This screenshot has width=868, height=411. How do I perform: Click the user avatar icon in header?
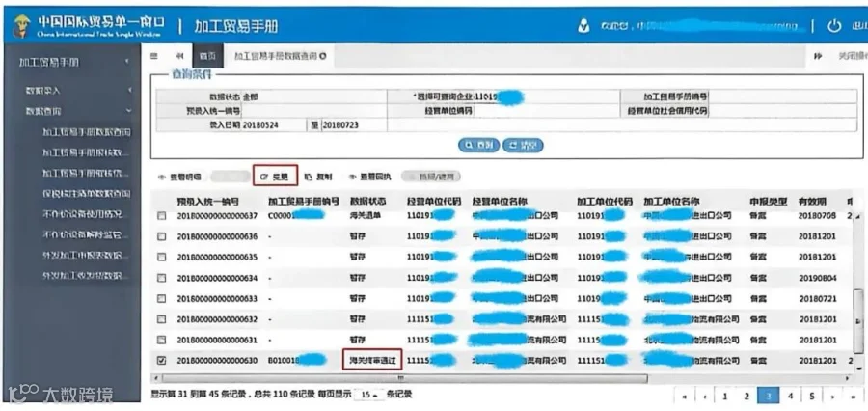click(x=583, y=26)
